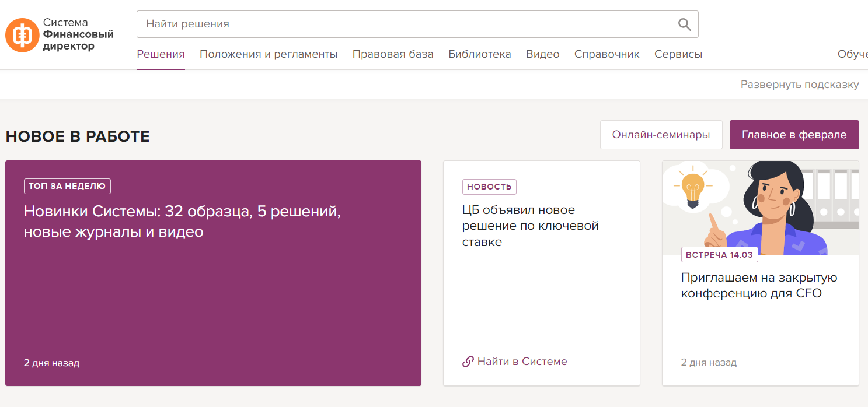
Task: Click the lightbulb conference illustration
Action: coord(760,207)
